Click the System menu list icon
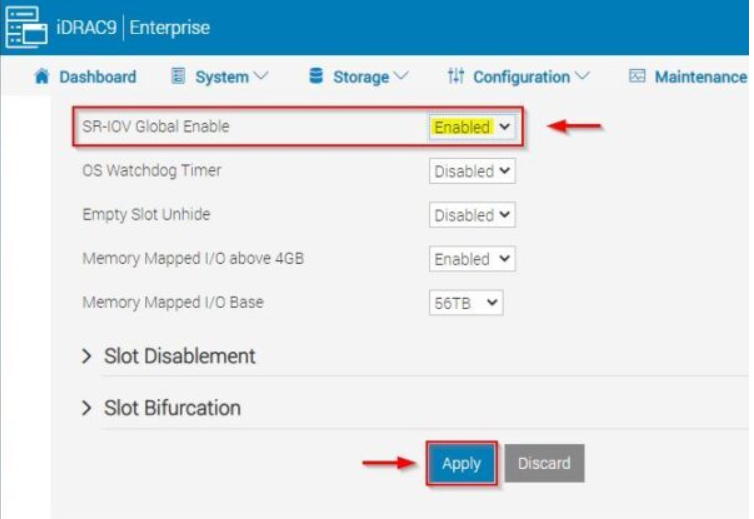 (179, 77)
